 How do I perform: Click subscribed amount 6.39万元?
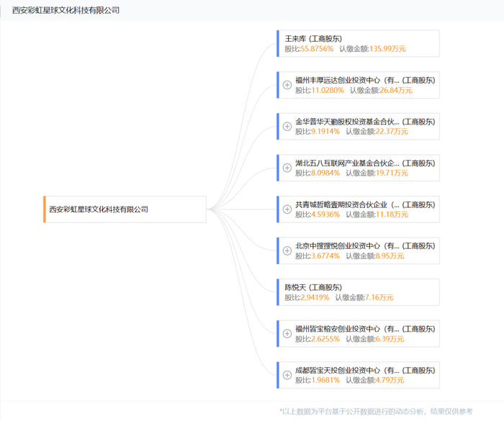point(390,339)
